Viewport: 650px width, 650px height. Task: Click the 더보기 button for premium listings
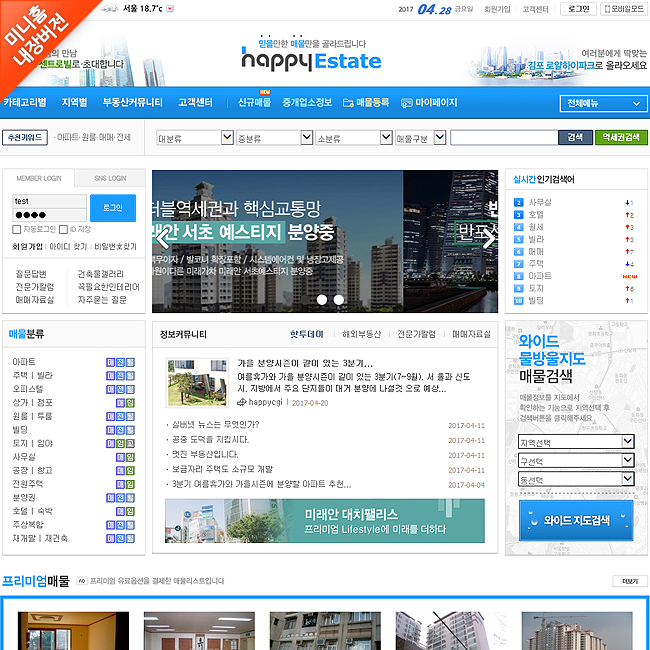click(630, 581)
